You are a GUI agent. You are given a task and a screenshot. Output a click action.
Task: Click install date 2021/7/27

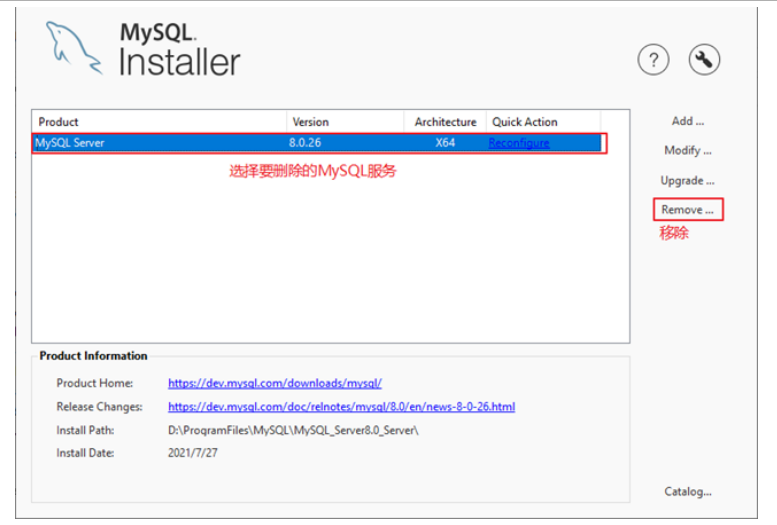193,453
